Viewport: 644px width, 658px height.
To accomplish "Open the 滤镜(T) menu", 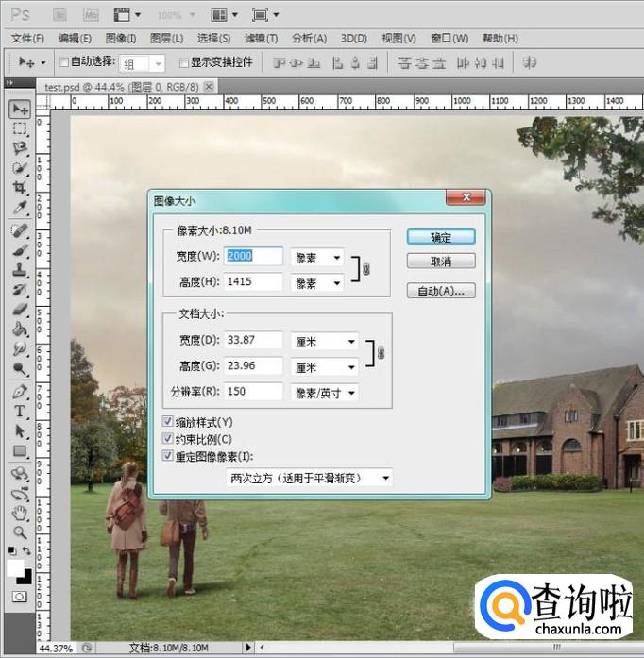I will pos(261,39).
